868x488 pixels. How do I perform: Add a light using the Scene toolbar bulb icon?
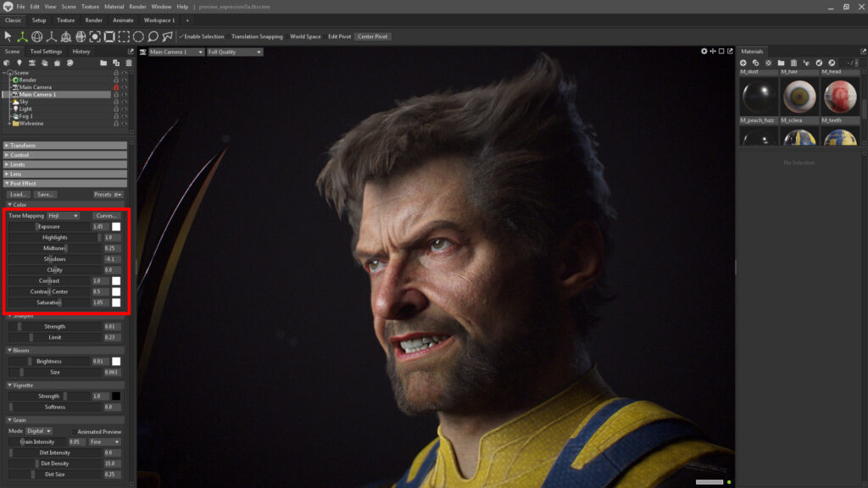(19, 63)
